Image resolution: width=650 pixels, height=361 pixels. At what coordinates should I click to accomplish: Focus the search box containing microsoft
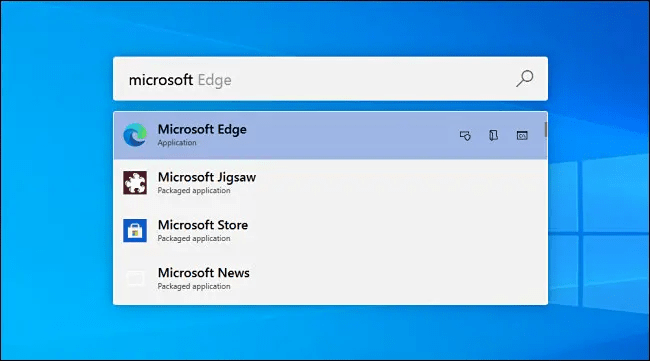pos(330,79)
